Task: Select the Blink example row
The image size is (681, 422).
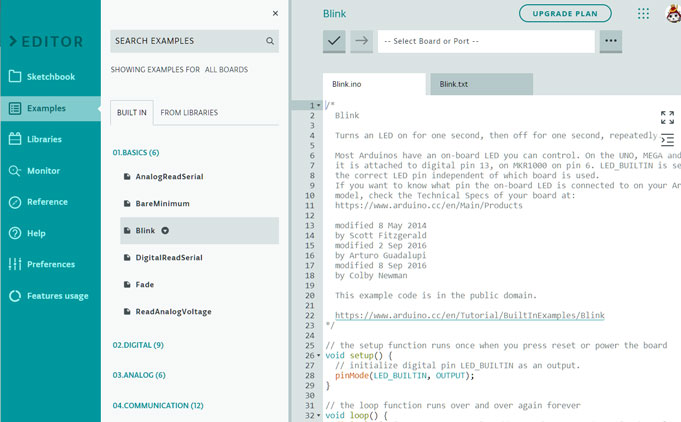Action: (x=199, y=231)
